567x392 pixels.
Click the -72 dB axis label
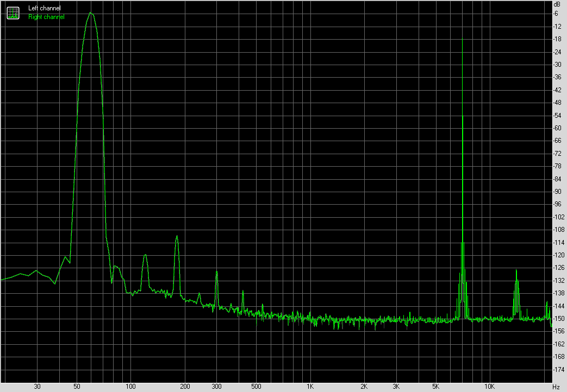pos(558,154)
